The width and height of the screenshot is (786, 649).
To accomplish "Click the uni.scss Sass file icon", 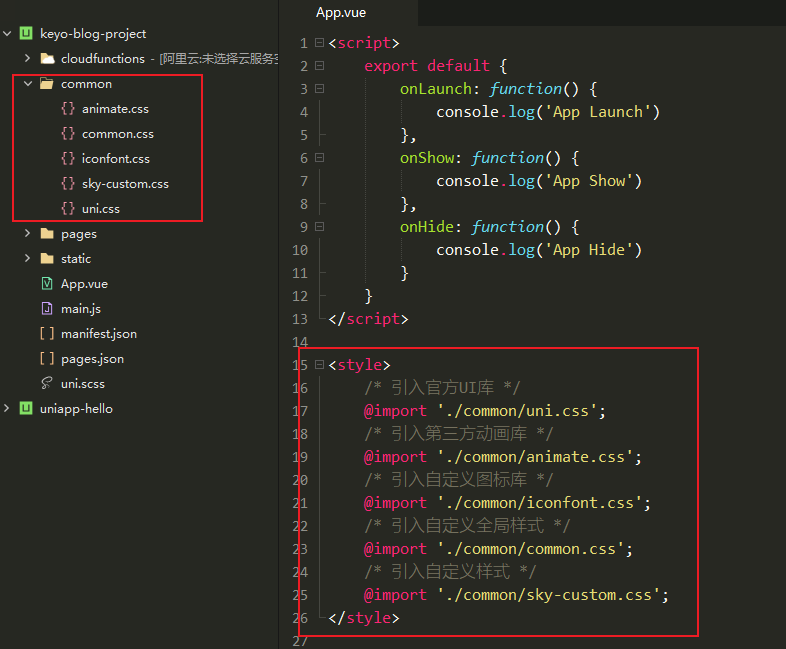I will 47,384.
